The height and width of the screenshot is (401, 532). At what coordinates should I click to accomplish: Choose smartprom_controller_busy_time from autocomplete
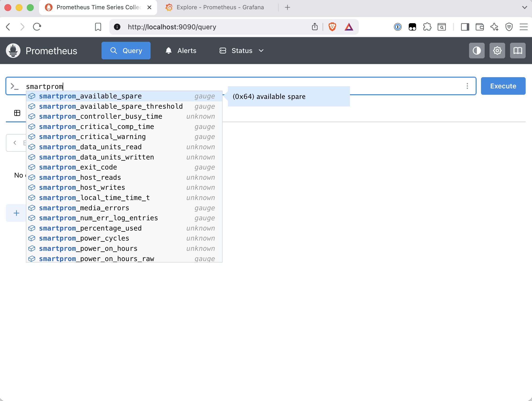(124, 116)
